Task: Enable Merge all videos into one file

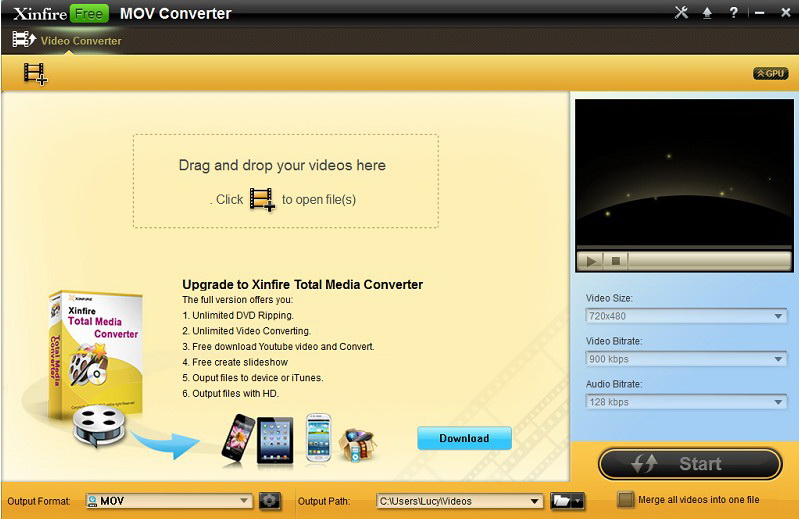Action: 625,500
